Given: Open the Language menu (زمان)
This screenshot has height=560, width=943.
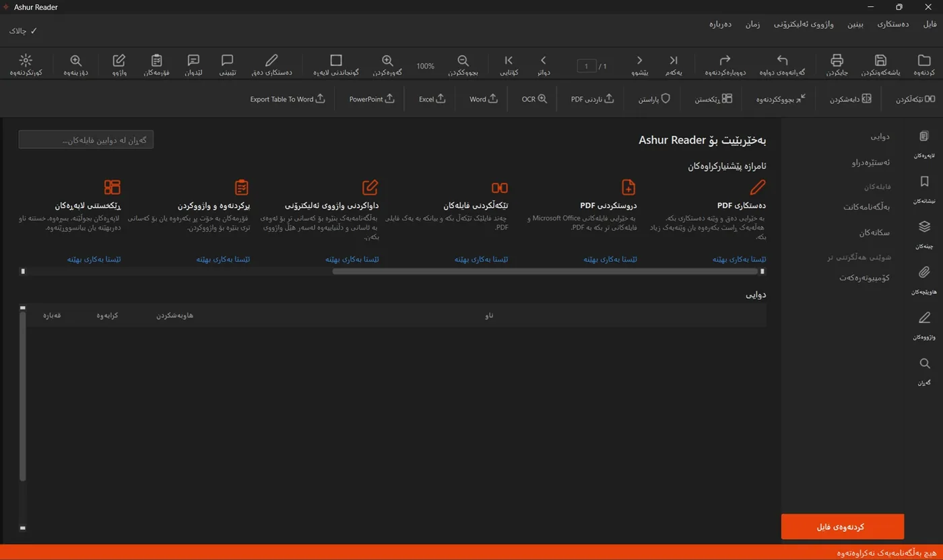Looking at the screenshot, I should pyautogui.click(x=752, y=24).
